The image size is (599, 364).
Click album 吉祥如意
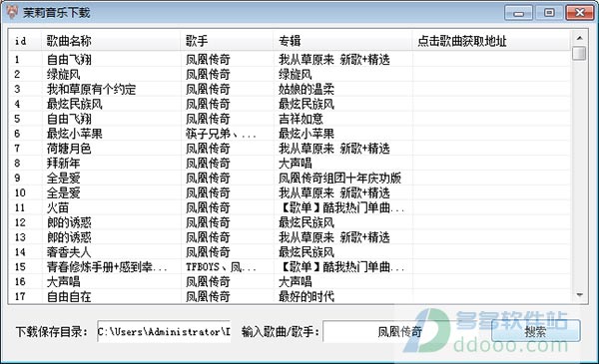(x=301, y=119)
